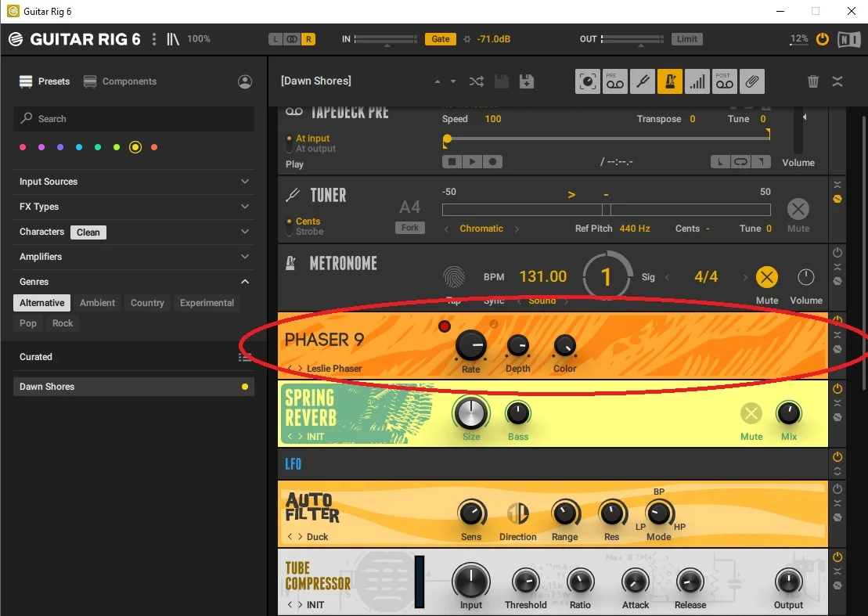Open the user account profile icon
This screenshot has height=616, width=868.
(245, 81)
